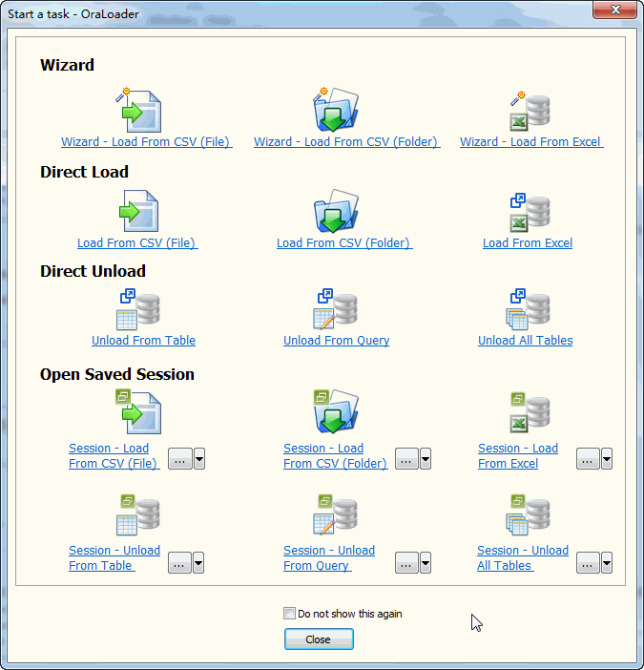Click the Wizard Load From CSV (Folder) icon
The image size is (644, 670).
pyautogui.click(x=336, y=110)
